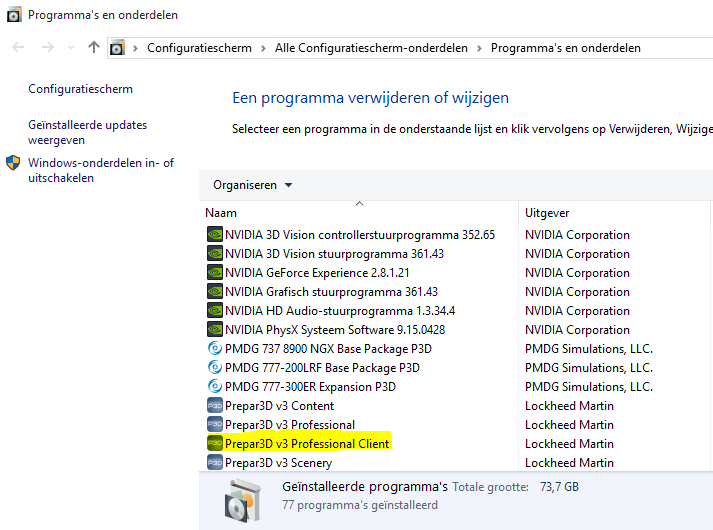Click the NVIDIA 3D Vision stuurprogramma 361.43 icon
Screen dimensions: 713x530
coord(215,254)
